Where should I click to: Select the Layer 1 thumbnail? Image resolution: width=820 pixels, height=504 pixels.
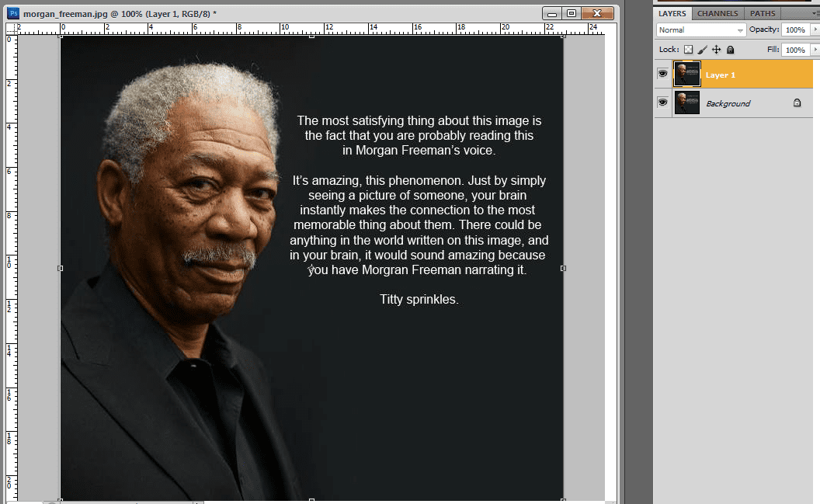pos(687,74)
